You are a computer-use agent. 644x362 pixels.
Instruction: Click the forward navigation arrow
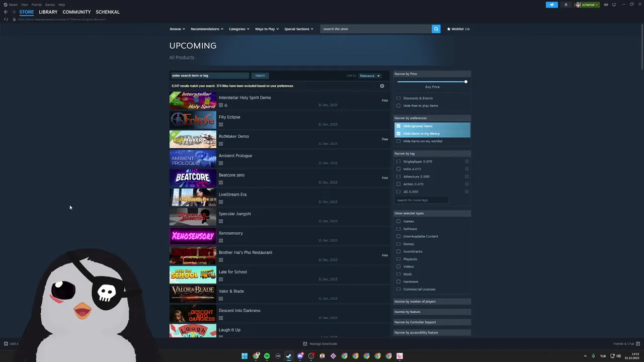(x=13, y=12)
